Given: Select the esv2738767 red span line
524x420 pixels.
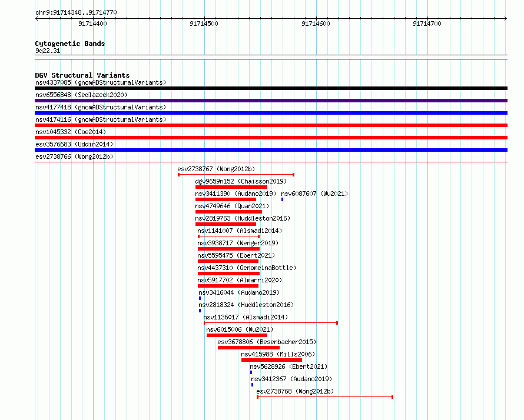Looking at the screenshot, I should (236, 175).
